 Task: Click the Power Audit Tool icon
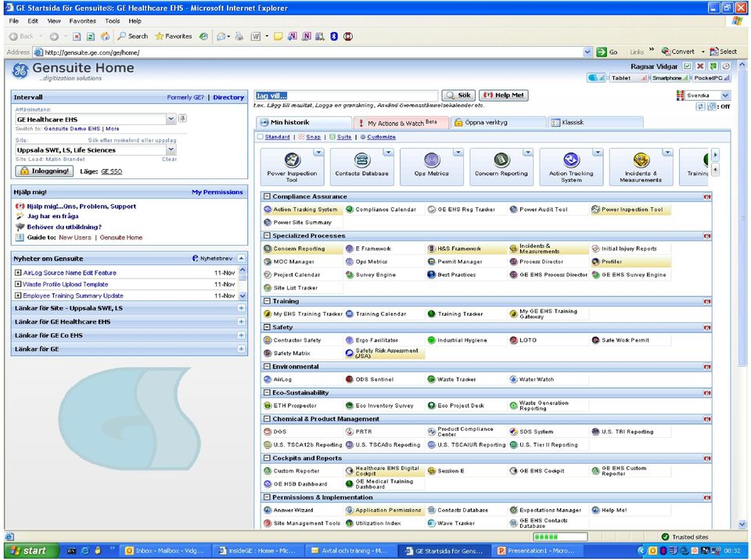pos(513,210)
